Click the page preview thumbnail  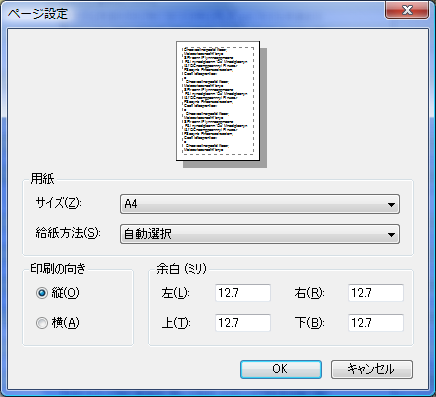218,101
